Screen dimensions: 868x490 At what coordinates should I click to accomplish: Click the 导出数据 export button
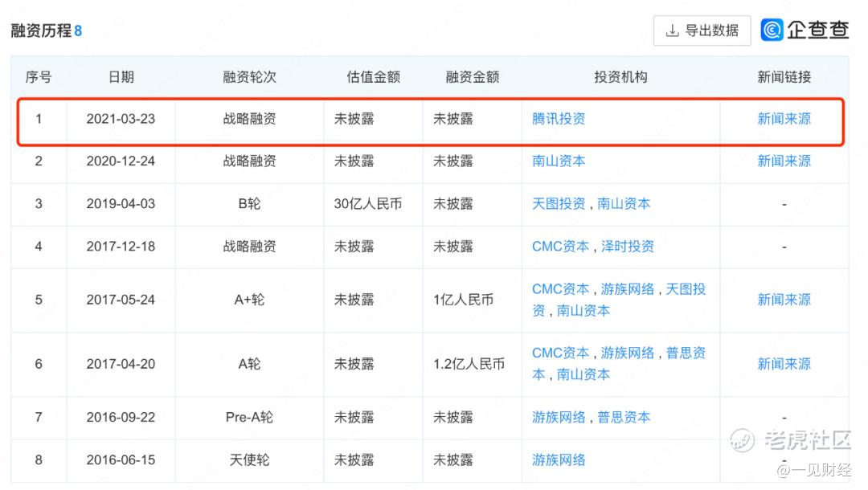[702, 31]
